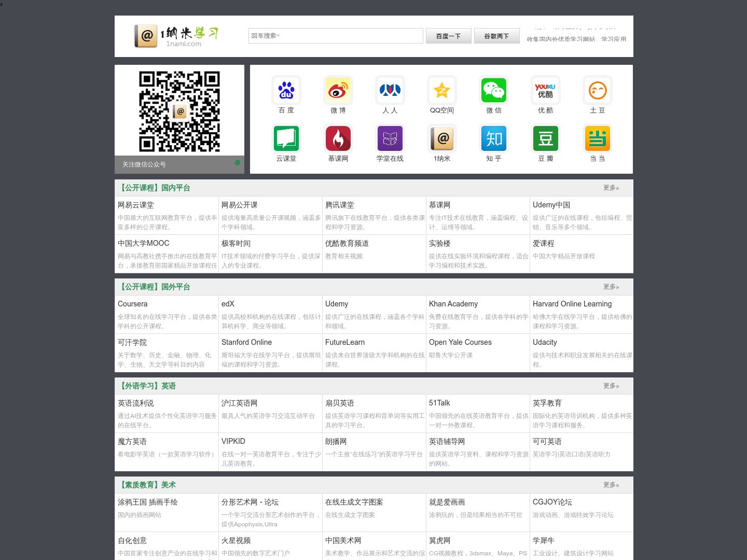747x560 pixels.
Task: Click the WeChat QR code image
Action: click(x=179, y=111)
